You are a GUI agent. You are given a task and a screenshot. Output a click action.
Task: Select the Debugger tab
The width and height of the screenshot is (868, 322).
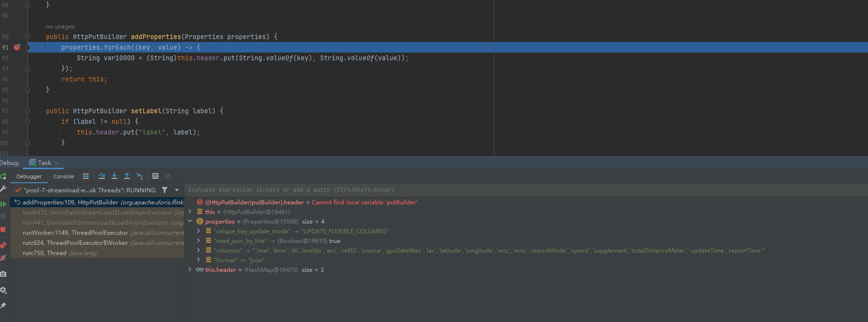click(29, 176)
